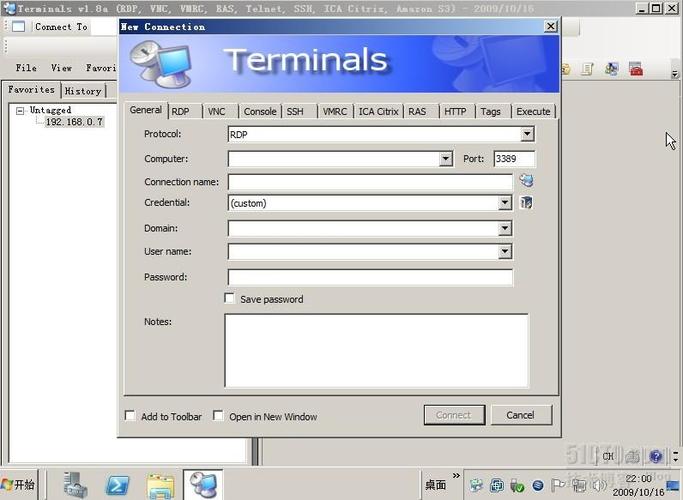Image resolution: width=683 pixels, height=500 pixels.
Task: Open the HTTP tab
Action: (455, 111)
